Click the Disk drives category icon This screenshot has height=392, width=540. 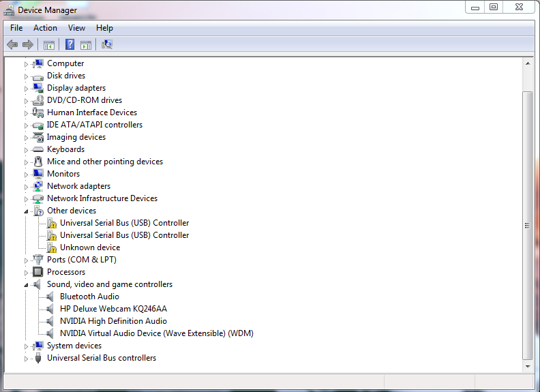[x=38, y=76]
